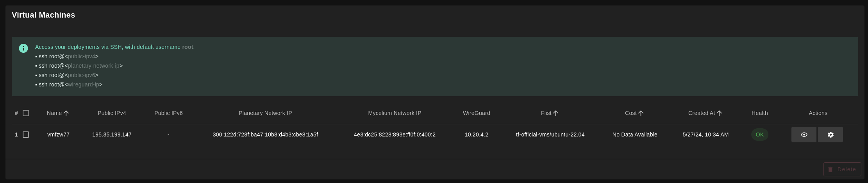
Task: Click the OK health status chip
Action: point(759,135)
